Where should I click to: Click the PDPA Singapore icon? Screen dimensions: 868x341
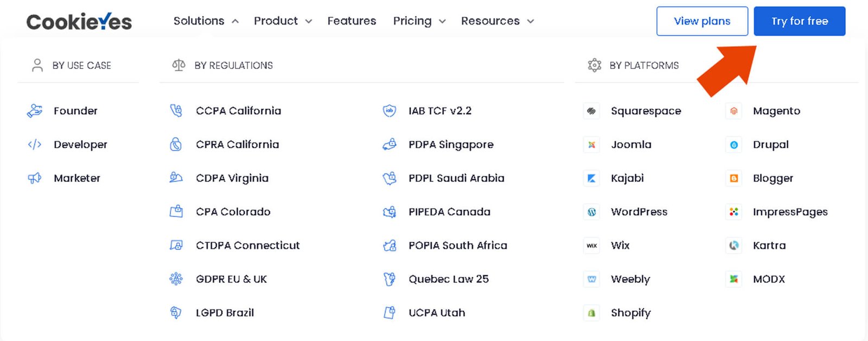(390, 144)
